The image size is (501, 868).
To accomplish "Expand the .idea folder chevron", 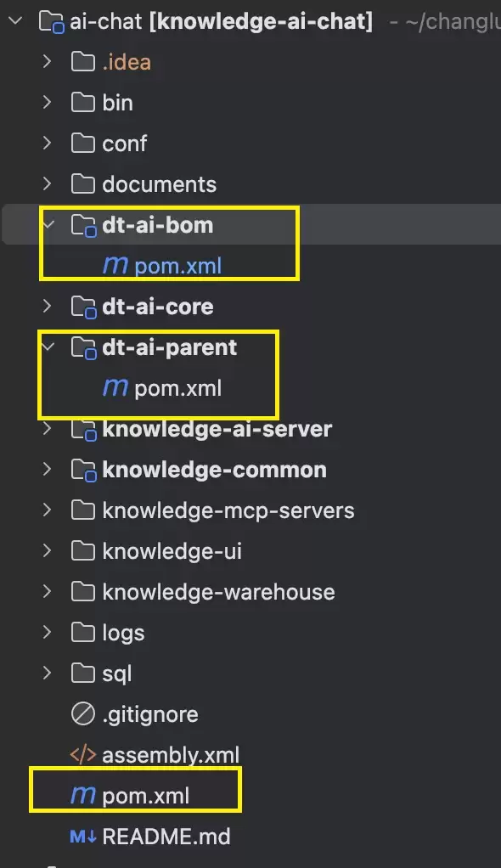I will point(48,61).
